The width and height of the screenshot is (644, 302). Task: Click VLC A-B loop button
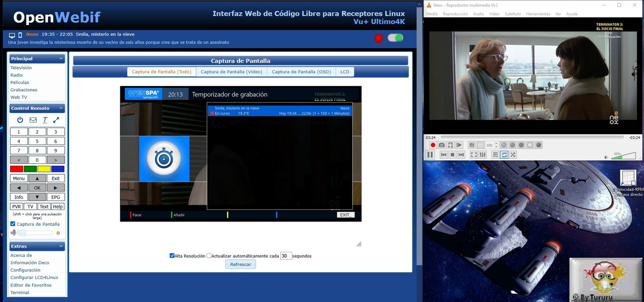(450, 145)
